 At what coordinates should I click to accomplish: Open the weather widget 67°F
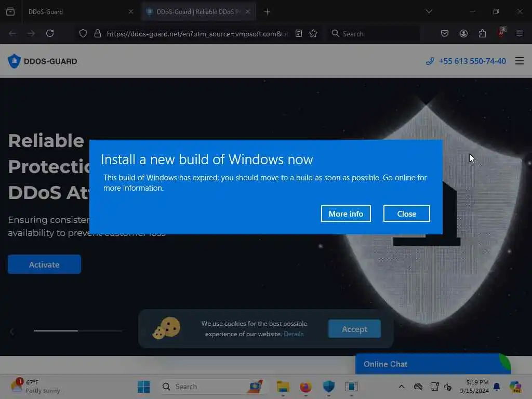coord(35,387)
